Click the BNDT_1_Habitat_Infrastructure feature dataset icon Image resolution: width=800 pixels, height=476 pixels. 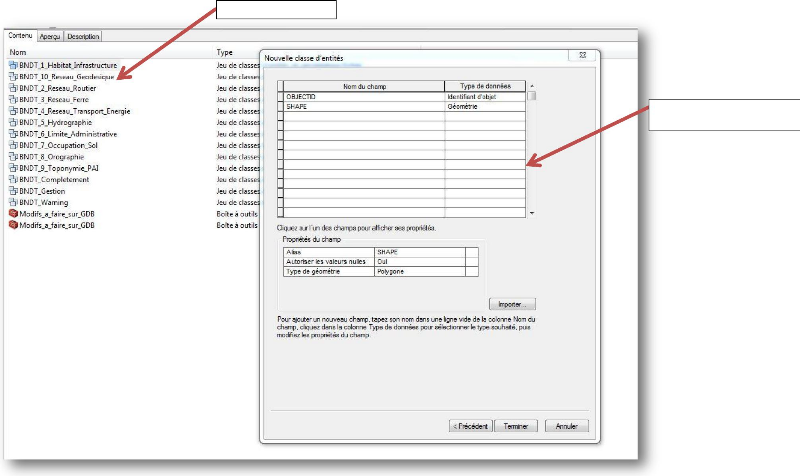coord(13,65)
